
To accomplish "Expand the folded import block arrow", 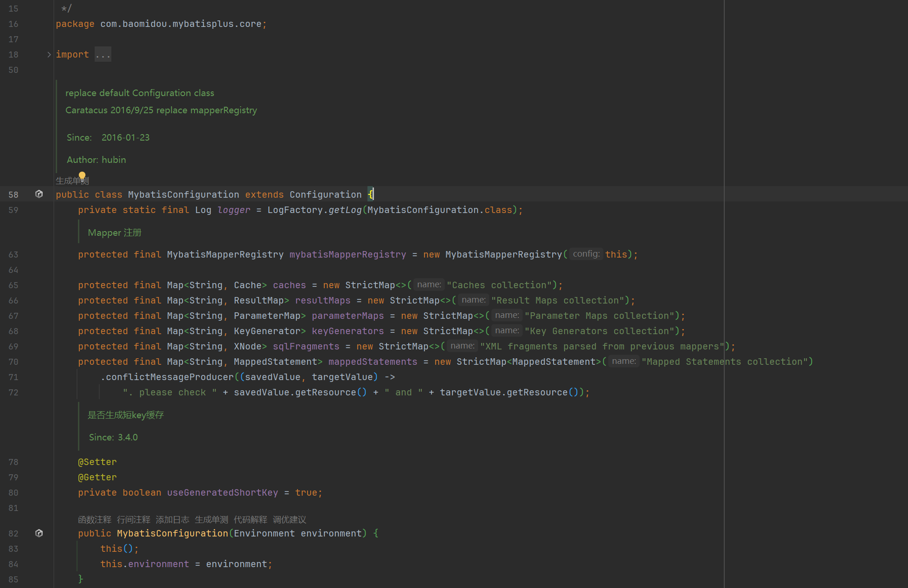I will [49, 55].
